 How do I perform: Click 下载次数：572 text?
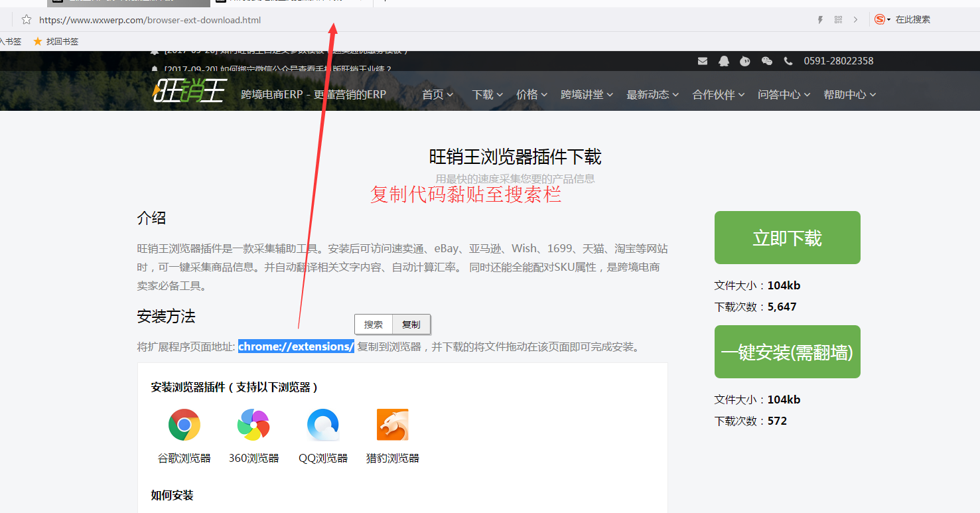[x=750, y=421]
